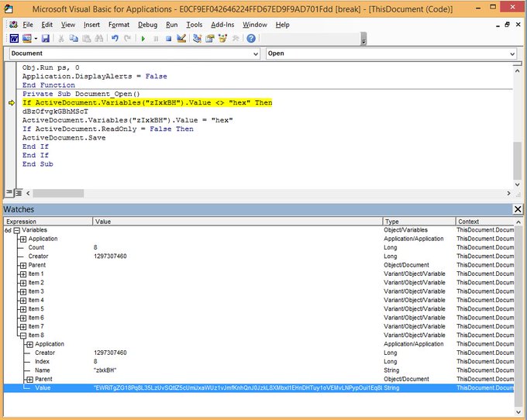Expand Parent node under Item 8
Screen dimensions: 527x420
tap(29, 380)
